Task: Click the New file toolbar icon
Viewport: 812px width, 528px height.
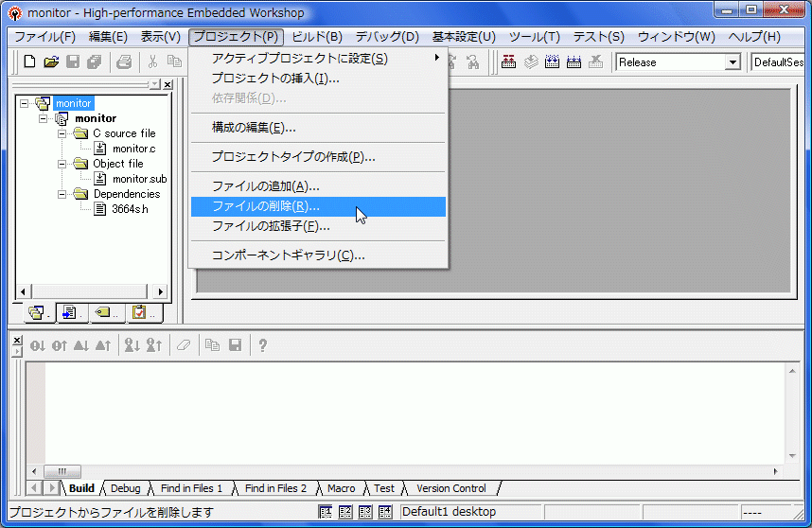Action: 29,62
